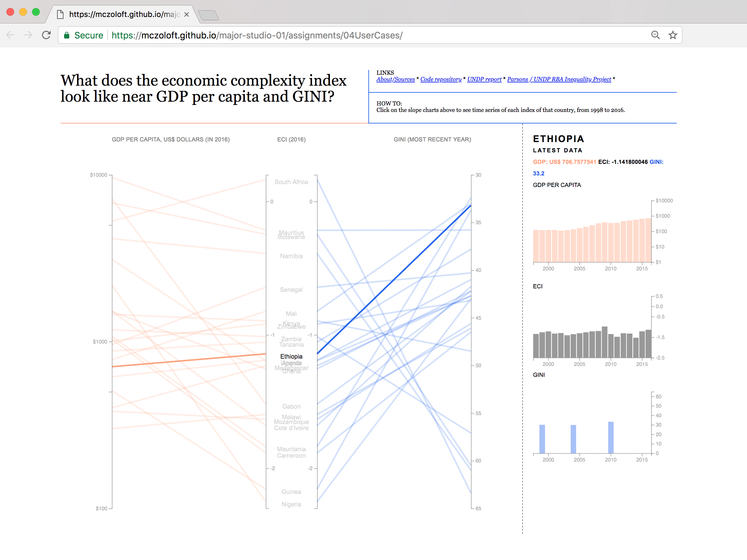747x560 pixels.
Task: Click the forward navigation arrow
Action: pyautogui.click(x=28, y=35)
